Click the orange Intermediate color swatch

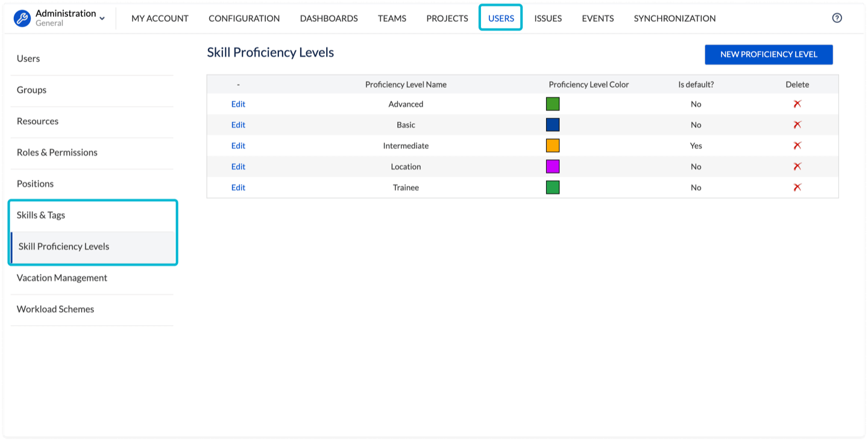553,145
